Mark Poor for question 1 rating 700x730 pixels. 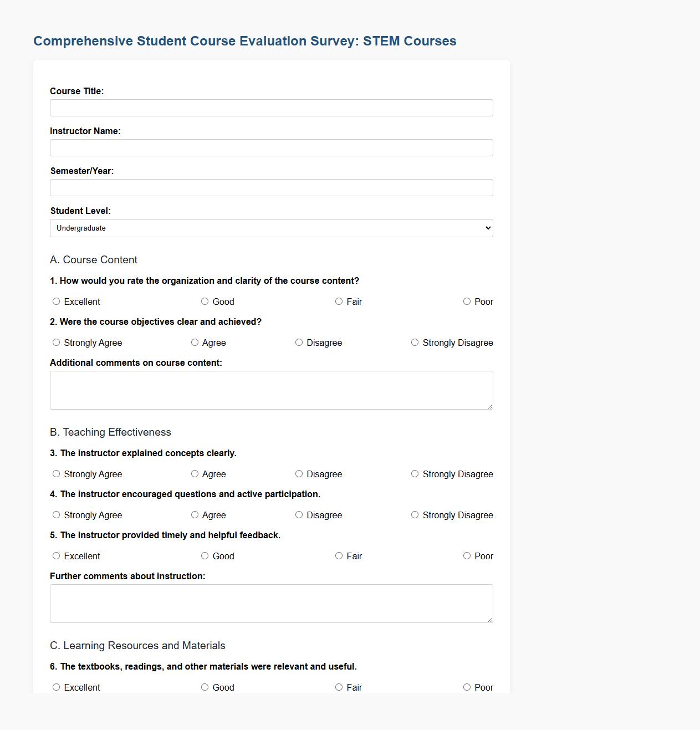(x=466, y=301)
